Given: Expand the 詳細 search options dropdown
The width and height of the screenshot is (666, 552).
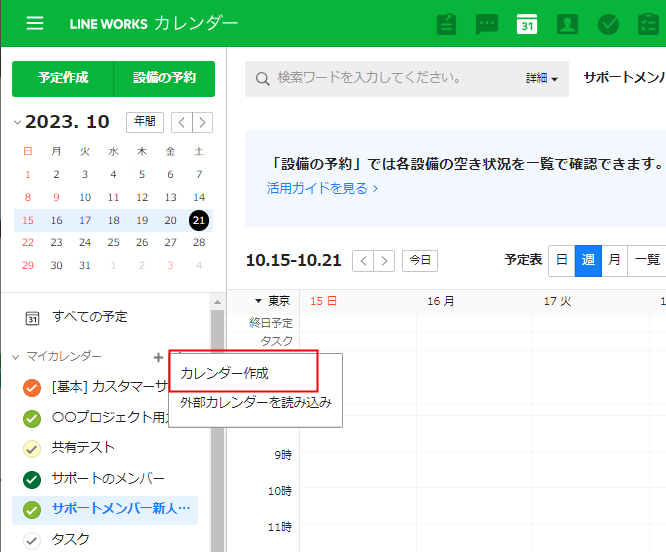Looking at the screenshot, I should [541, 78].
